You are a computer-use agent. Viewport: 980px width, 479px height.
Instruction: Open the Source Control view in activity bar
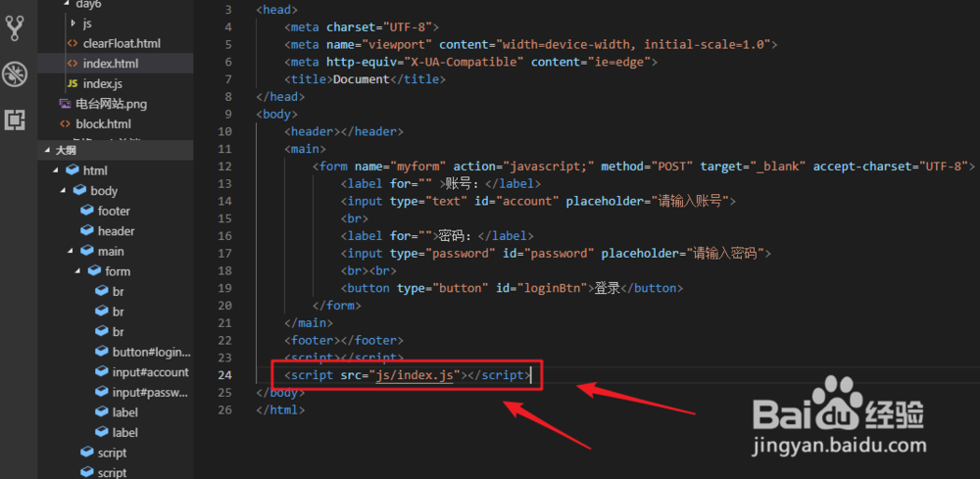[x=15, y=28]
